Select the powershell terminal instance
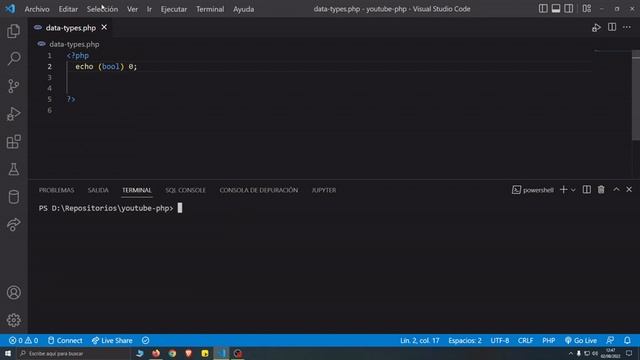This screenshot has height=360, width=640. pyautogui.click(x=533, y=190)
